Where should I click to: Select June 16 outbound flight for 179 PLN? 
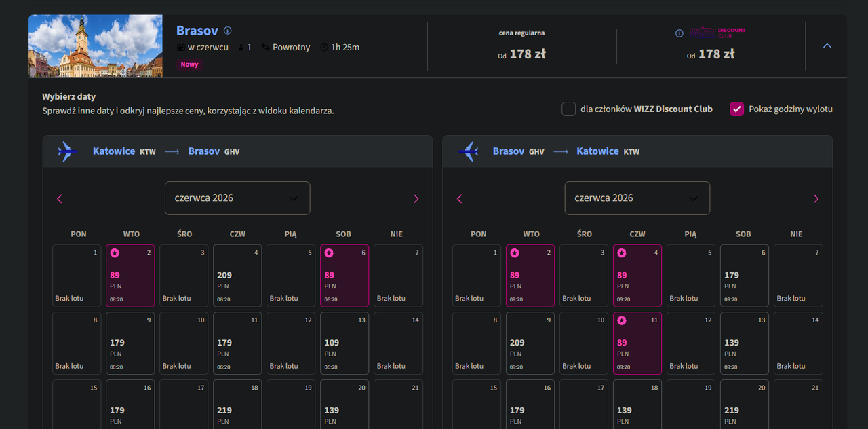[x=130, y=405]
